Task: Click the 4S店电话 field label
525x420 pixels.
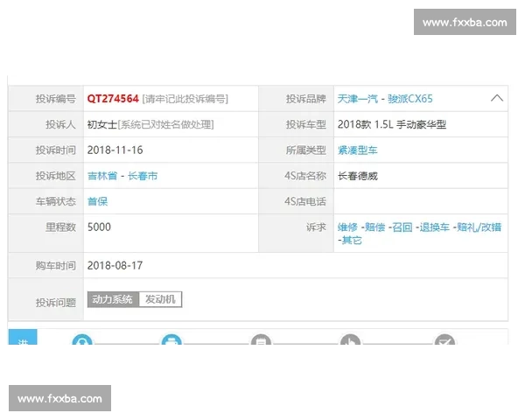Action: pyautogui.click(x=305, y=201)
